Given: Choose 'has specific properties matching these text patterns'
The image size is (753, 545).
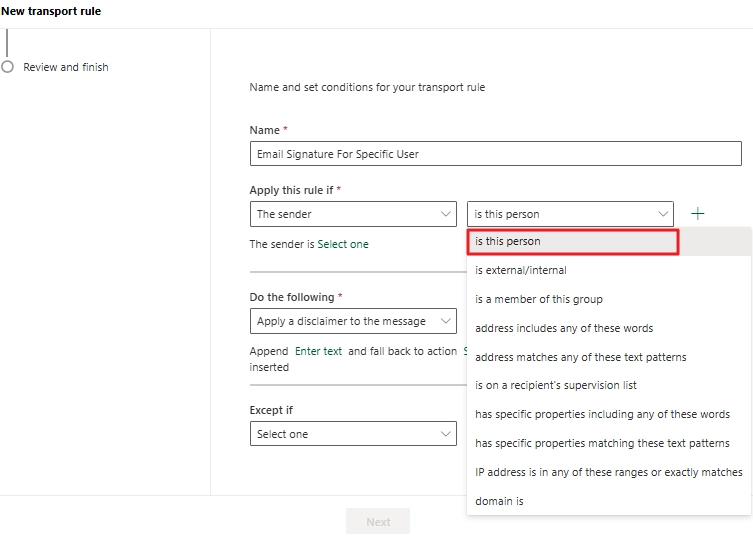Looking at the screenshot, I should pyautogui.click(x=609, y=443).
